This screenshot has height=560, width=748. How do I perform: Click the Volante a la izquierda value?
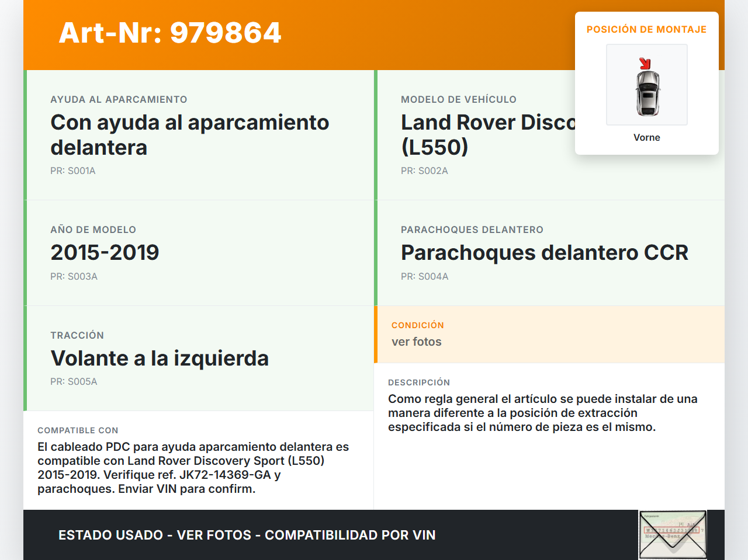coord(160,358)
